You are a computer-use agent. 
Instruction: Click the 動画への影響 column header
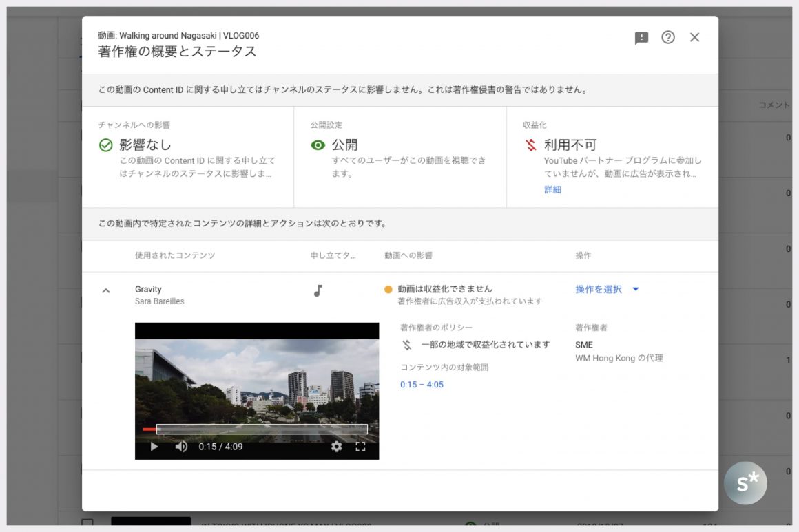click(408, 255)
